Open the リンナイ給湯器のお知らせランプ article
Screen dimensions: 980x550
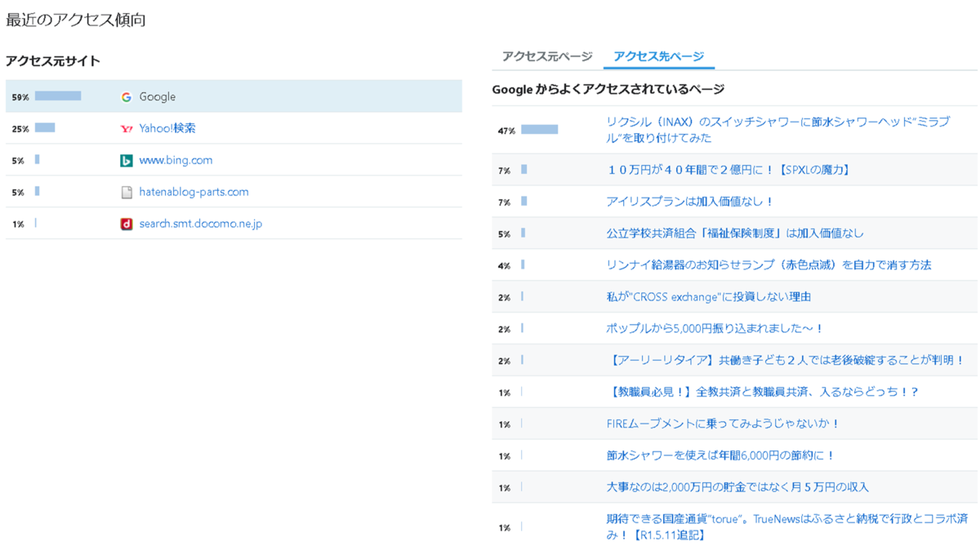coord(768,265)
